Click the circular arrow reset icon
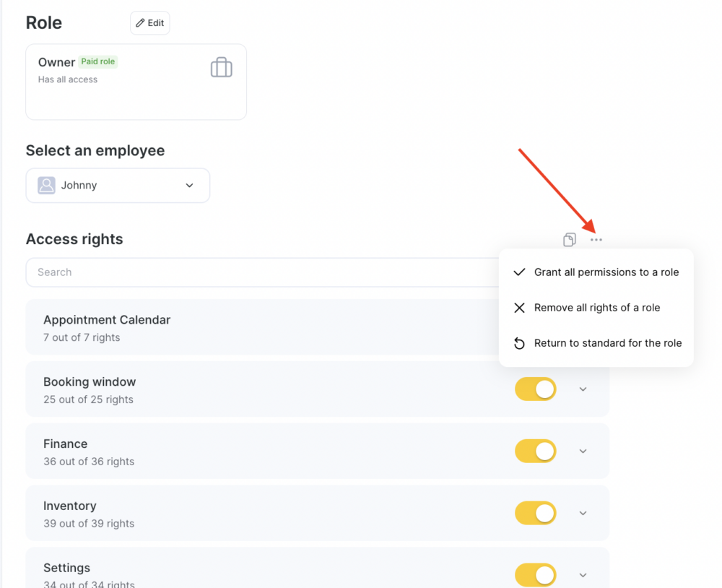The height and width of the screenshot is (588, 722). coord(519,343)
